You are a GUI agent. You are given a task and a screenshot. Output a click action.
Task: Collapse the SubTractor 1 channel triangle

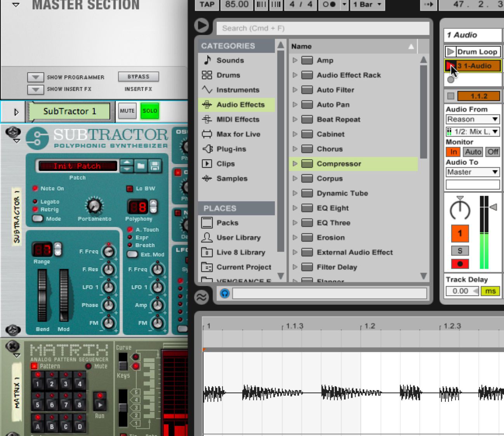pos(16,112)
